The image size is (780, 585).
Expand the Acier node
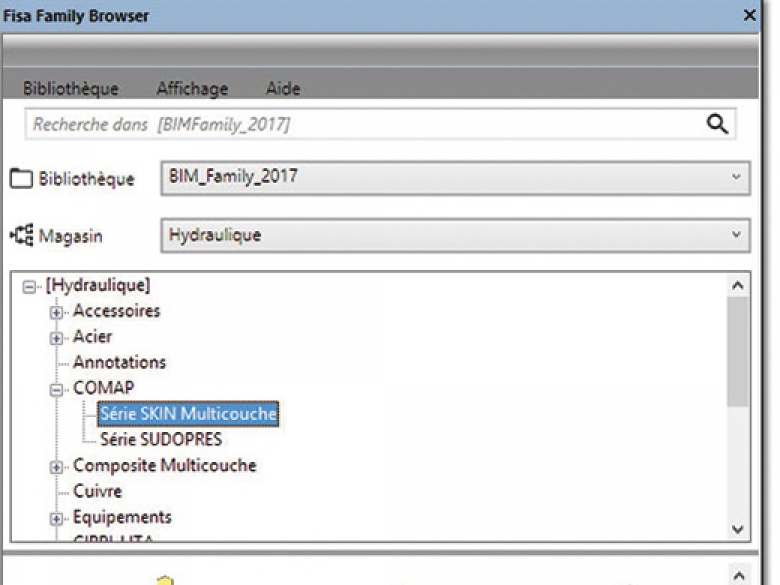56,338
